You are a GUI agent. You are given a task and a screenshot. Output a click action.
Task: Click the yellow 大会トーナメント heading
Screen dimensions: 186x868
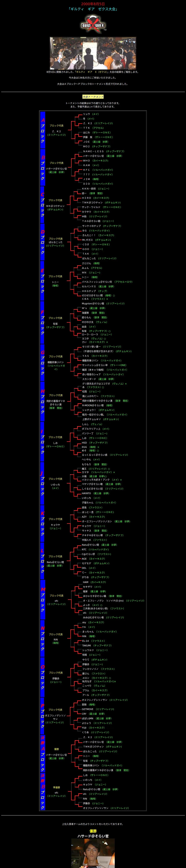(x=93, y=97)
